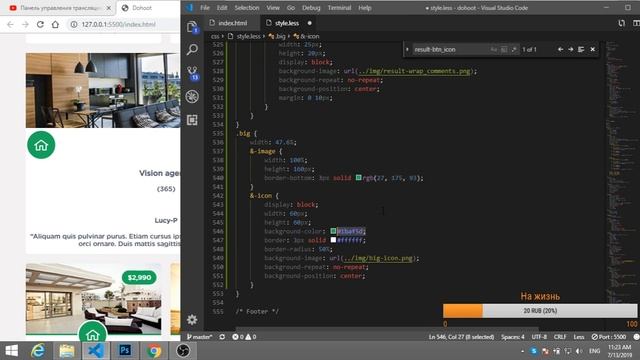
Task: Open the Help menu
Action: (364, 8)
